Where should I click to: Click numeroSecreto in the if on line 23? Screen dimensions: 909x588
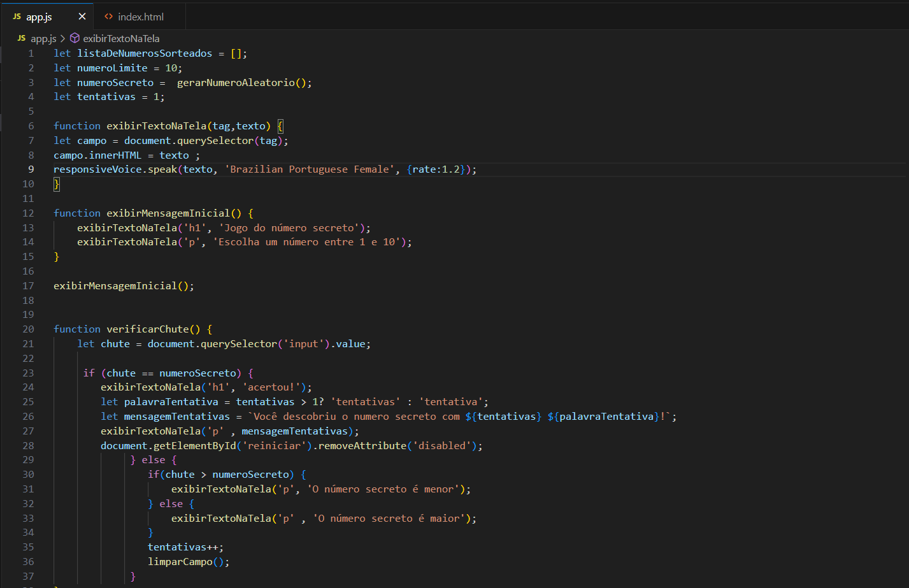tap(197, 373)
